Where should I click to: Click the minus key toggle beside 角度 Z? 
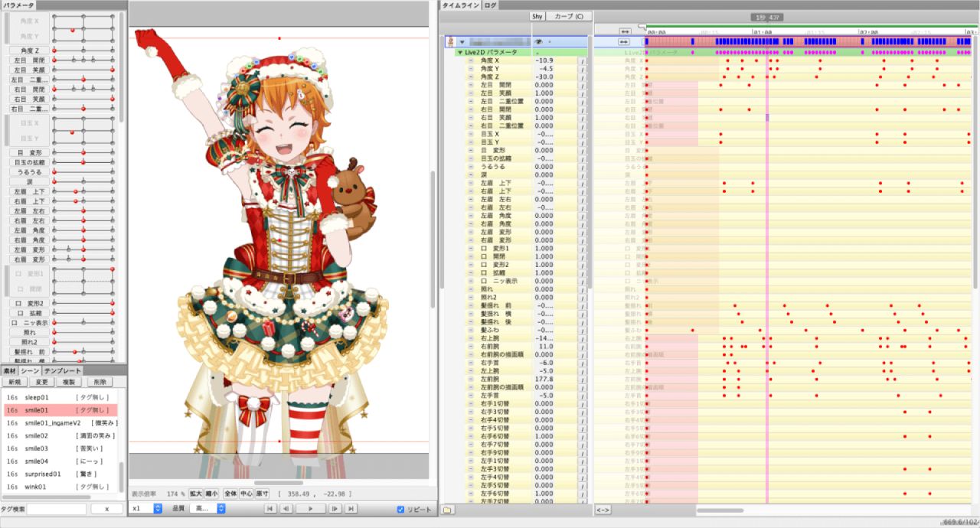coord(471,77)
